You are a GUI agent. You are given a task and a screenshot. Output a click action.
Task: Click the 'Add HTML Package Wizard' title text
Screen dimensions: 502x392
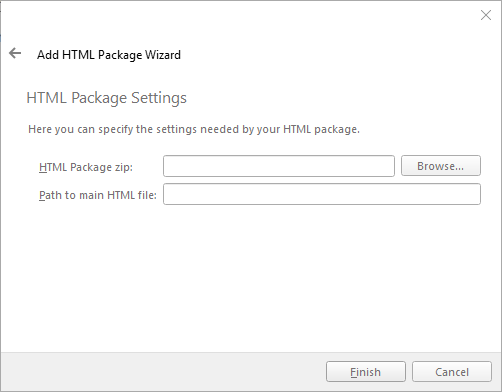[109, 55]
